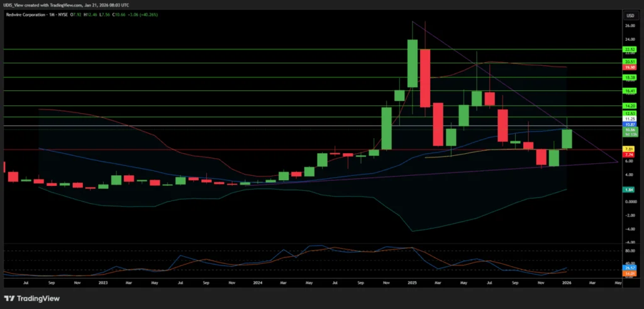This screenshot has width=644, height=309.
Task: Click the latest green candle at January 2026
Action: point(567,139)
